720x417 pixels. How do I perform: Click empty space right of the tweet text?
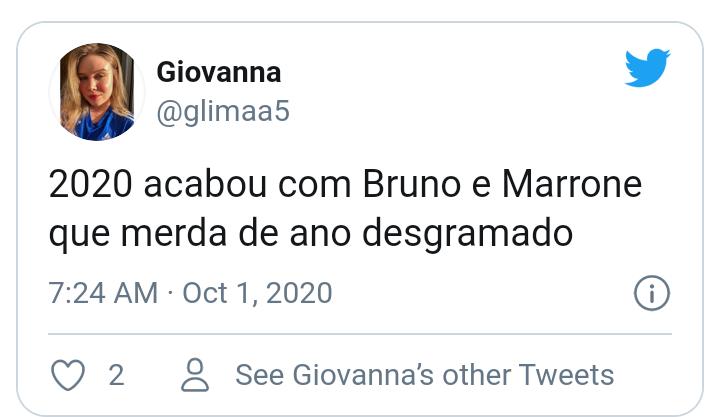(x=634, y=234)
